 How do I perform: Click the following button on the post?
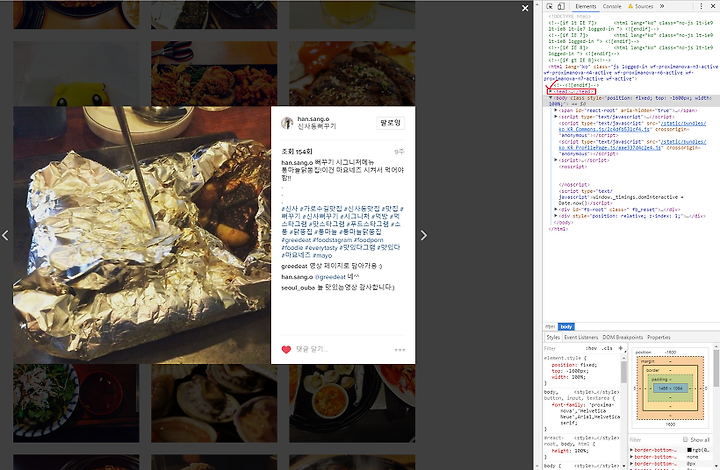point(390,123)
